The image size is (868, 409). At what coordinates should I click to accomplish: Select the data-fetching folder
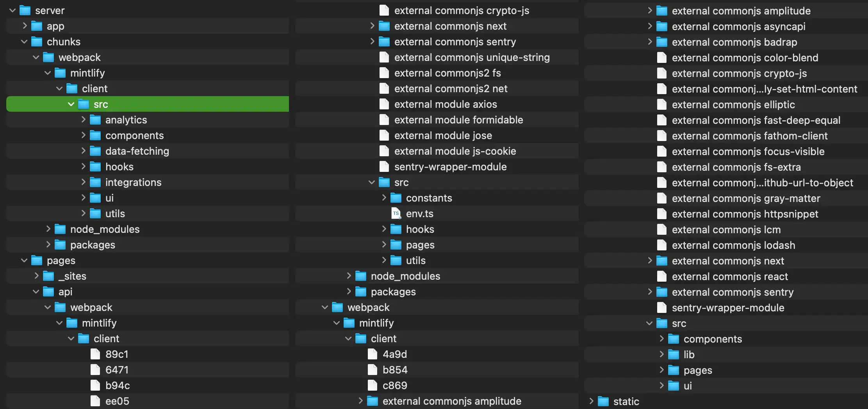pos(137,151)
